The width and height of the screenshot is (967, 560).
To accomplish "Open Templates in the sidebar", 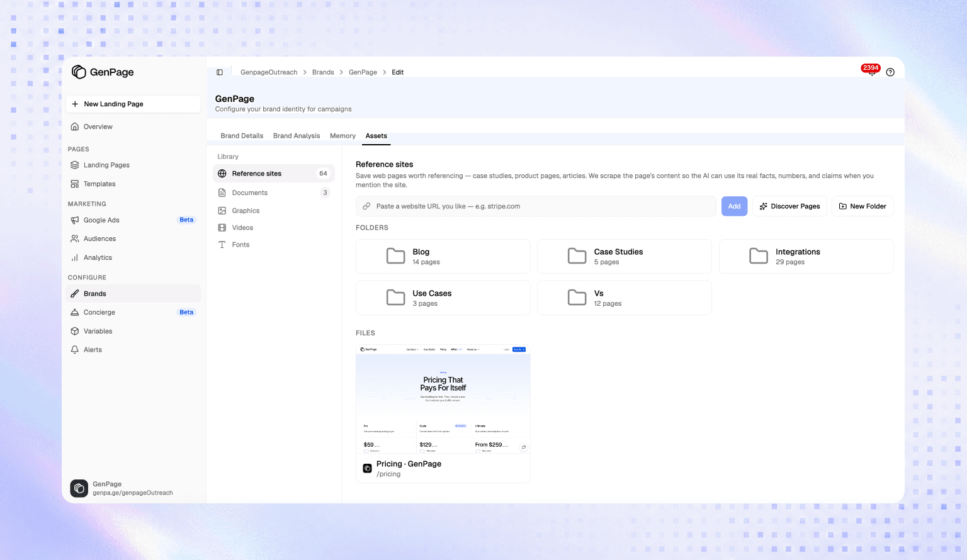I will click(133, 184).
